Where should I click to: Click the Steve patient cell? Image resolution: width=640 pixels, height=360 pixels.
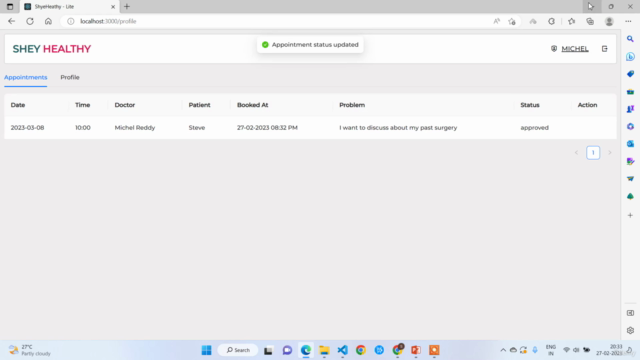(197, 128)
